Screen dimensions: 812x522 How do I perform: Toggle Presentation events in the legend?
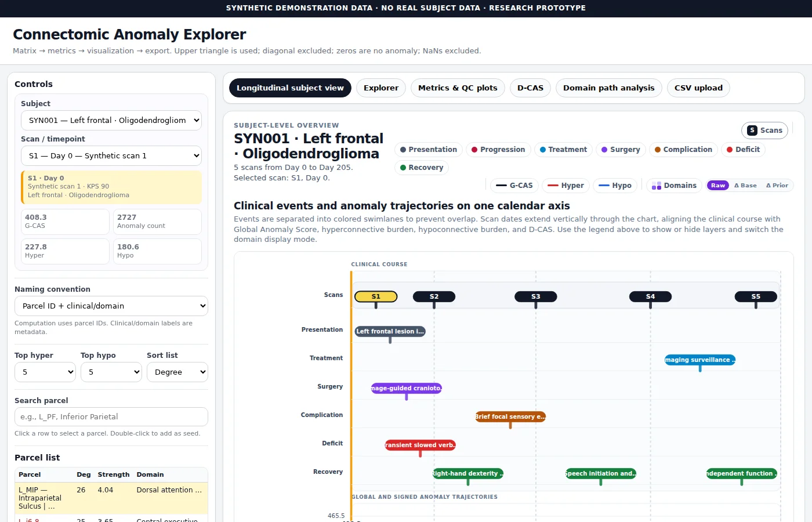429,150
